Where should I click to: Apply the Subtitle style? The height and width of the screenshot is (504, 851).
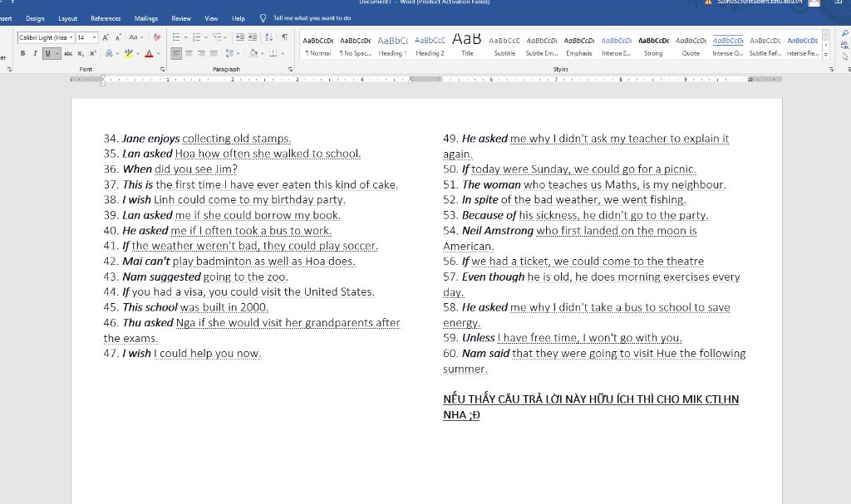click(504, 46)
